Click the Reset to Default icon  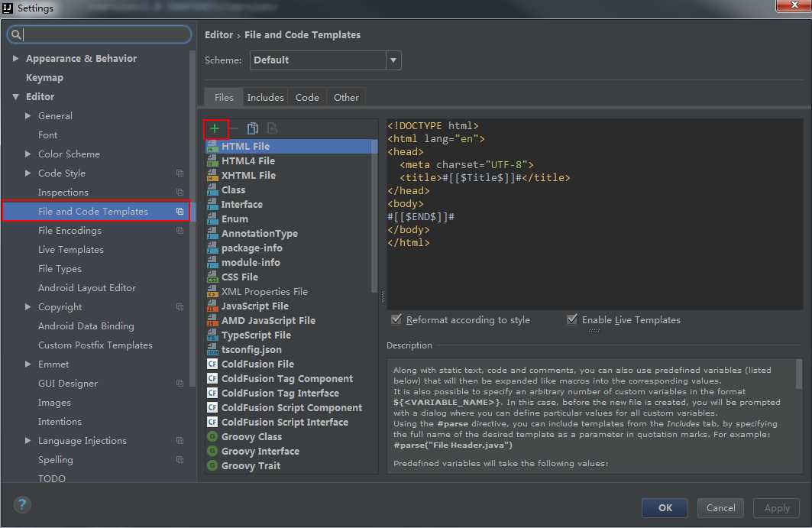coord(272,128)
